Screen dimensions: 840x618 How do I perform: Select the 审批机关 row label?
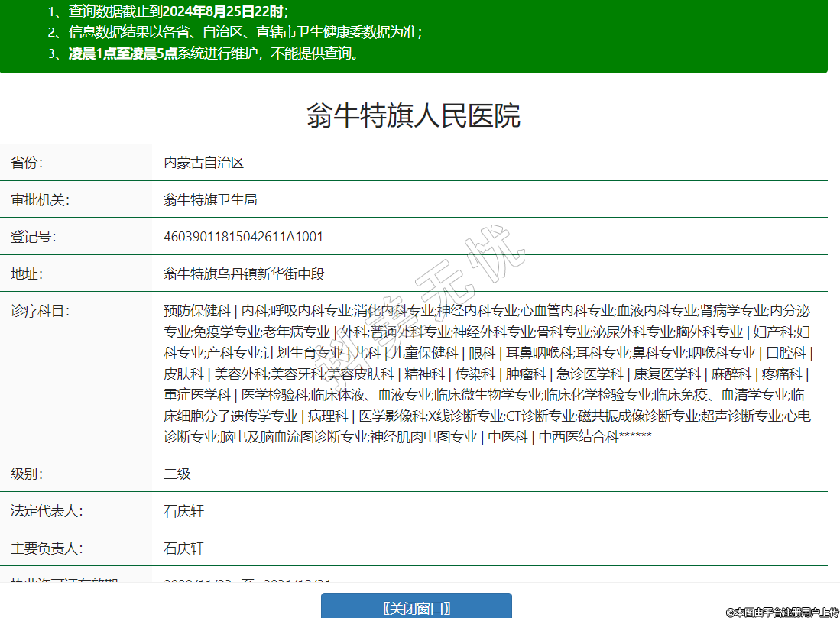(40, 200)
